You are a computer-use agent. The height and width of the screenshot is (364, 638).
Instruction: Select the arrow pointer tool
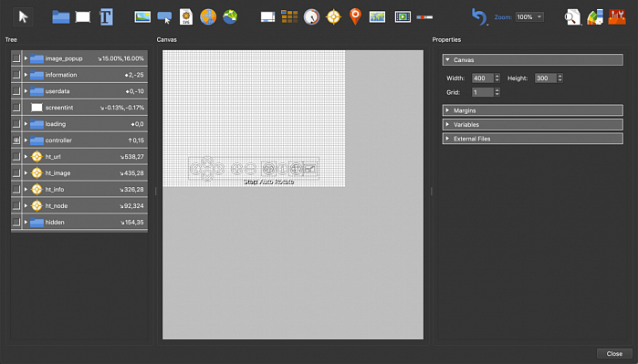coord(23,17)
